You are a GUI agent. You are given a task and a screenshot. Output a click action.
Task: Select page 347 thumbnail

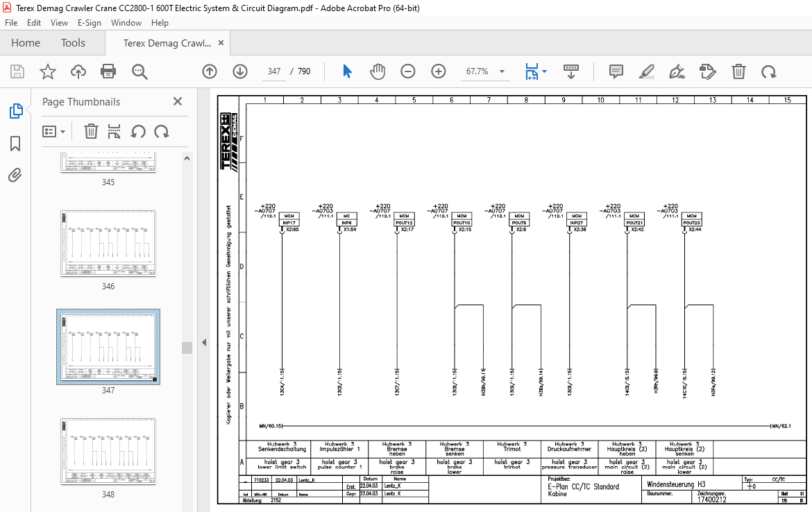(x=108, y=348)
